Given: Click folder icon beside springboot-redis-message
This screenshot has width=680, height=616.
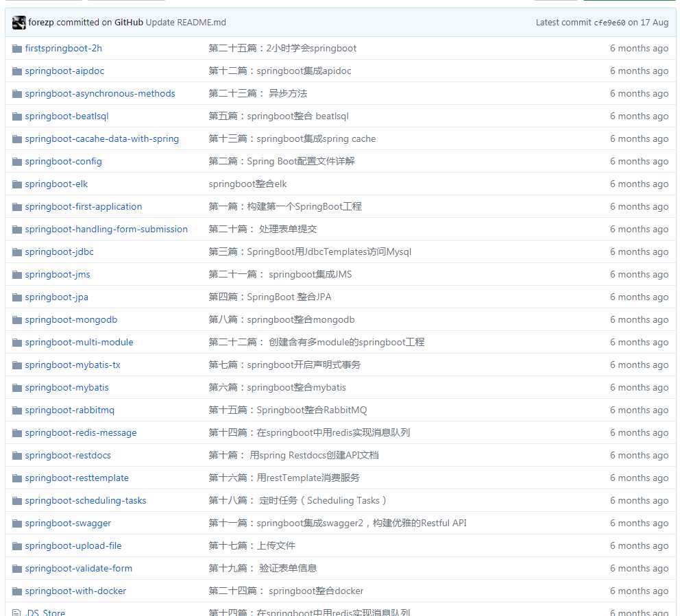Looking at the screenshot, I should [17, 433].
